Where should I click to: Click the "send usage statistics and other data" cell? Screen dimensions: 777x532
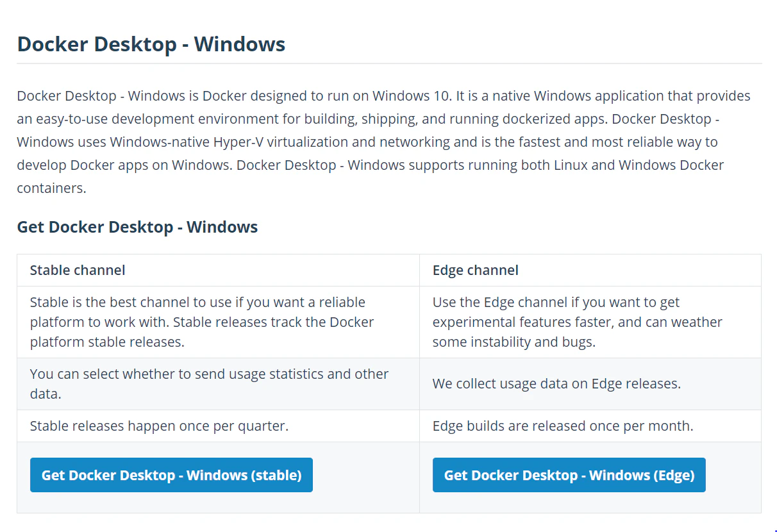click(x=218, y=384)
